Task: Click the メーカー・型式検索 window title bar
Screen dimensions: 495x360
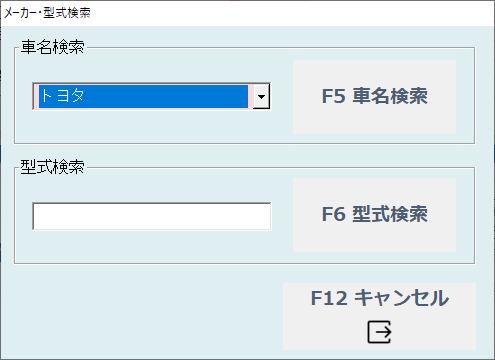Action: pos(247,13)
